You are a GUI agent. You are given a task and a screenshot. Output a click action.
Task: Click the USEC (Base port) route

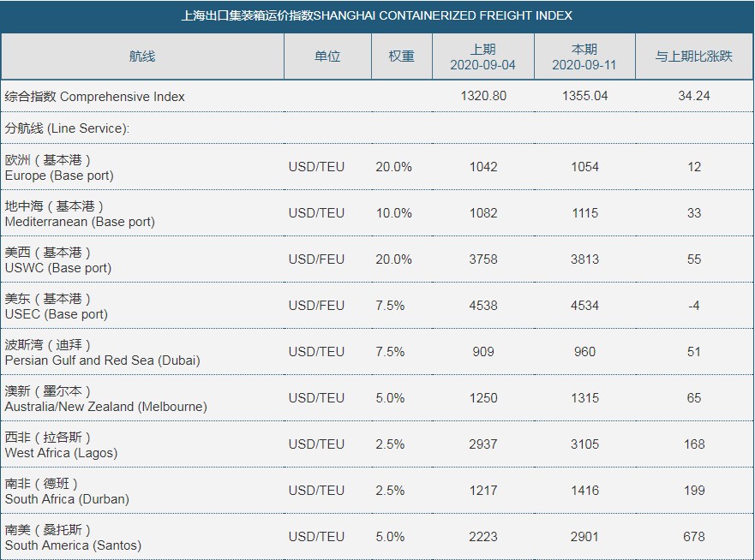pos(57,307)
